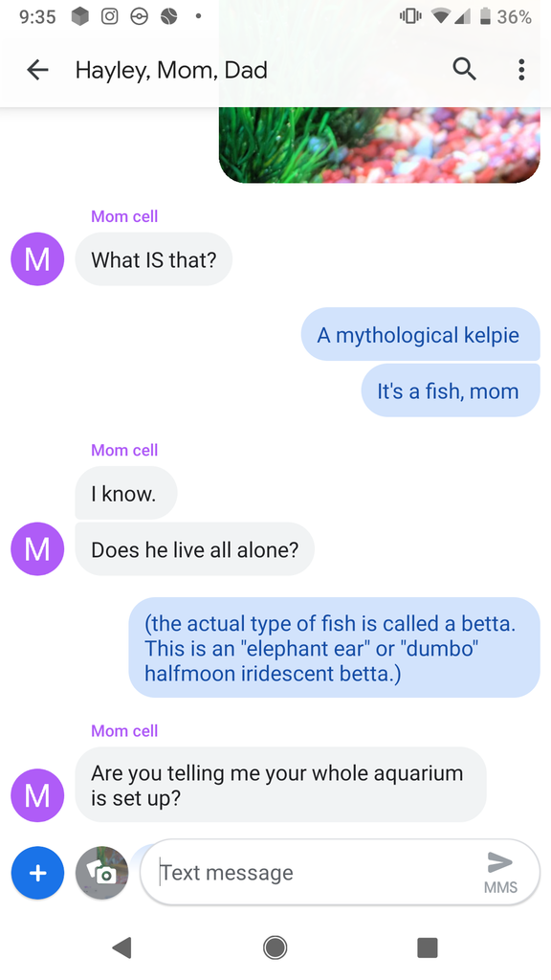
Task: Tap the "Hayley, Mom, Dad" conversation title
Action: [171, 70]
